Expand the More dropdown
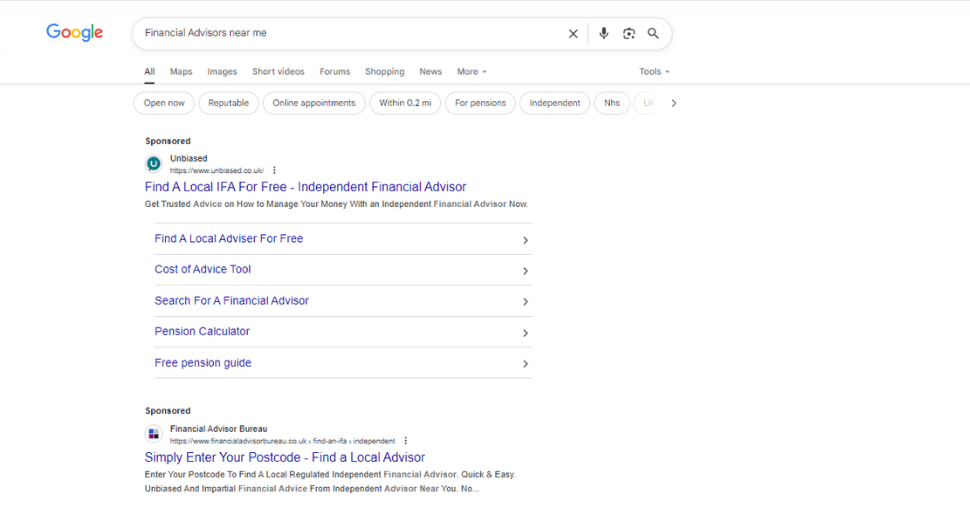The height and width of the screenshot is (517, 970). (x=472, y=72)
